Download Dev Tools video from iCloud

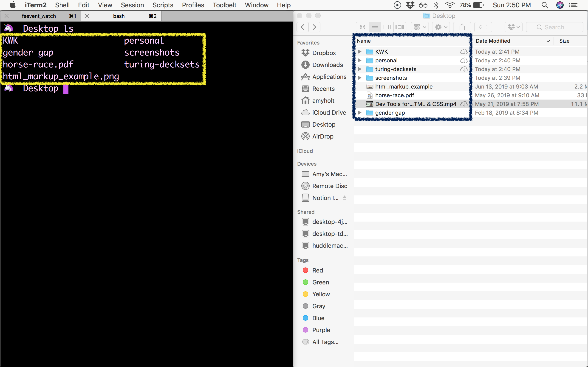click(x=464, y=104)
